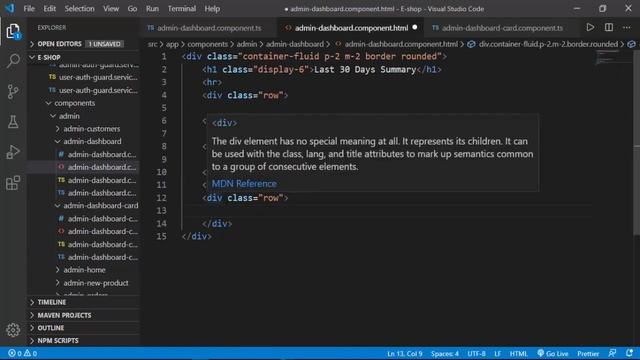Open the View menu
Image resolution: width=640 pixels, height=360 pixels.
click(111, 8)
